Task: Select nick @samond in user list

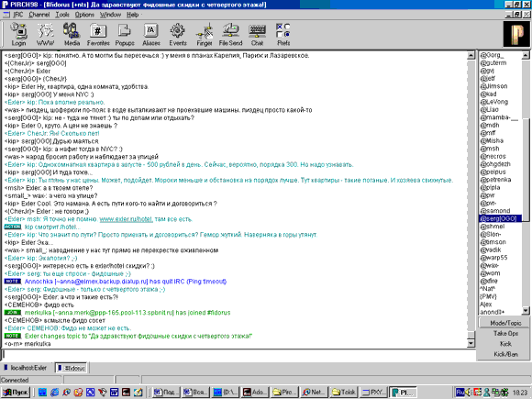Action: (x=495, y=211)
